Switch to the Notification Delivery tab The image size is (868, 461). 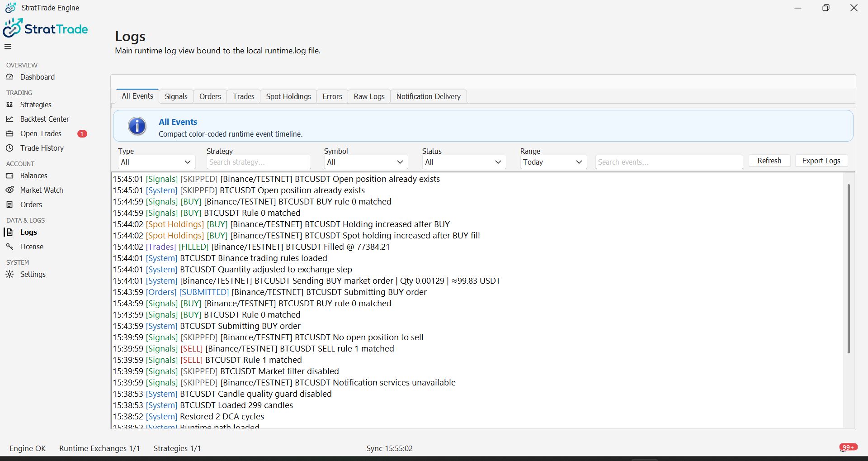click(429, 96)
